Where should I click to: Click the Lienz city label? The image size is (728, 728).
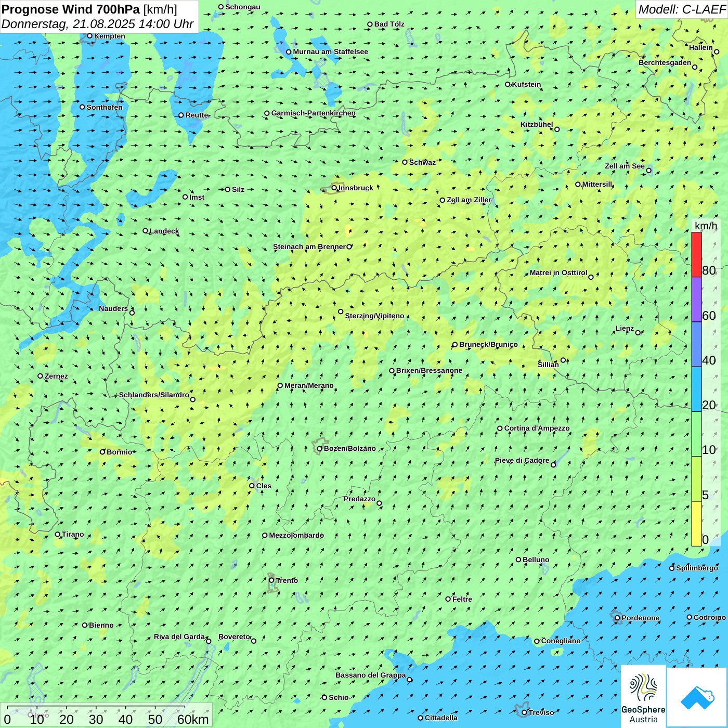click(x=625, y=328)
